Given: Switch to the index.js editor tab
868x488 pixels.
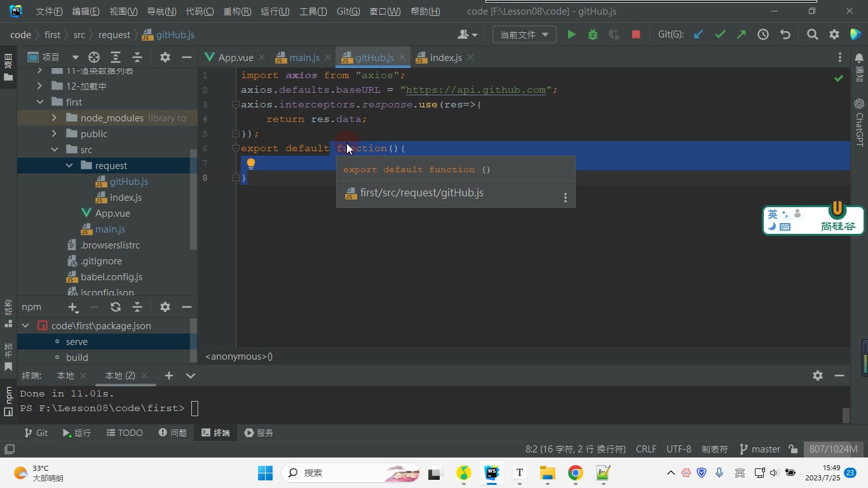Looking at the screenshot, I should point(445,57).
